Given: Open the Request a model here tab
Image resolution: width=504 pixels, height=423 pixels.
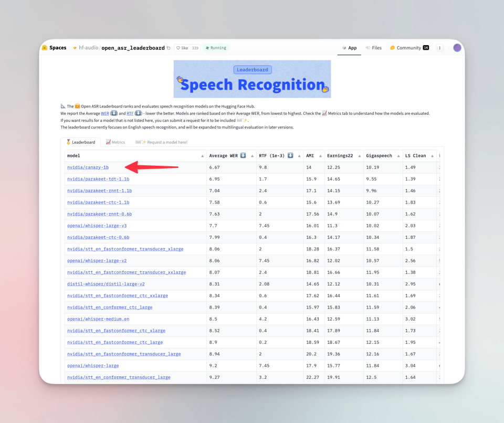Looking at the screenshot, I should pos(161,142).
